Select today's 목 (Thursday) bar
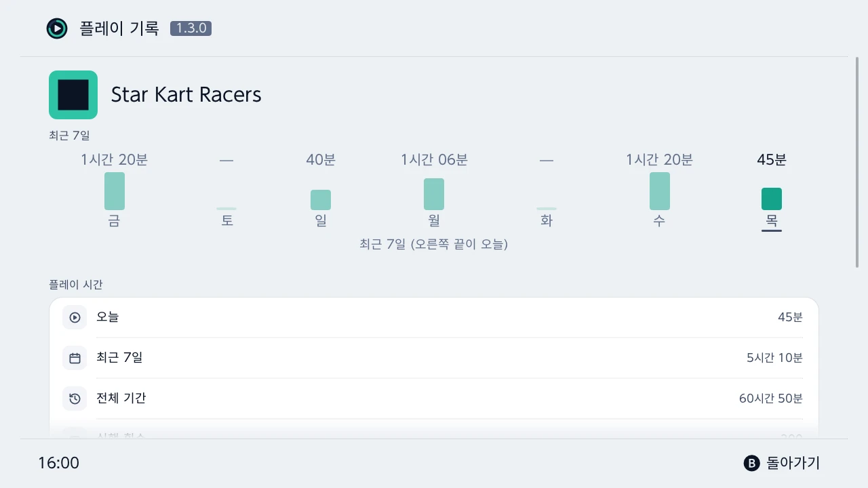This screenshot has height=488, width=868. (x=772, y=199)
